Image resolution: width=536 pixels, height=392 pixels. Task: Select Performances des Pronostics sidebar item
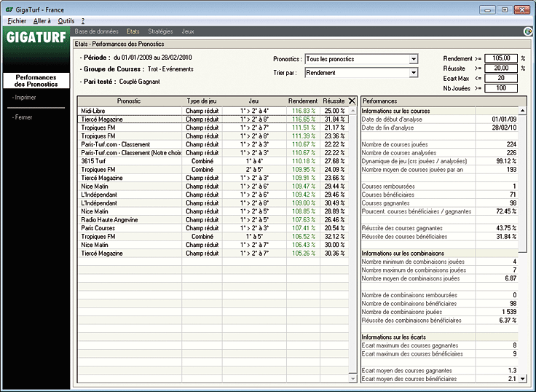pyautogui.click(x=36, y=81)
